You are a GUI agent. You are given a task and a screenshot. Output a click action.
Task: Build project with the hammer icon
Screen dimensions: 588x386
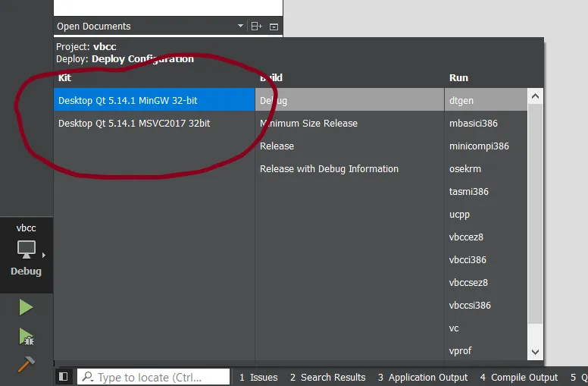27,364
